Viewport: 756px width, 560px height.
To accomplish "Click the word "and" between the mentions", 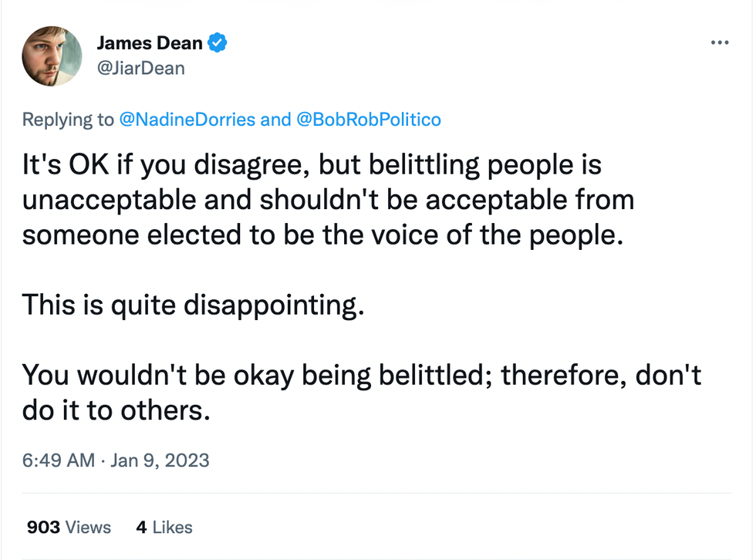I will [275, 120].
